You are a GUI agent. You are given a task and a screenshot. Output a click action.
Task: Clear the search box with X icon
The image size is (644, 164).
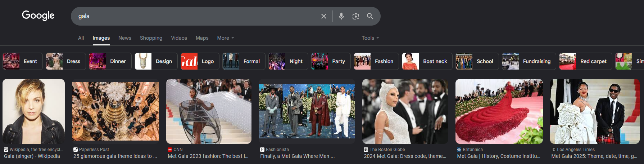point(324,16)
